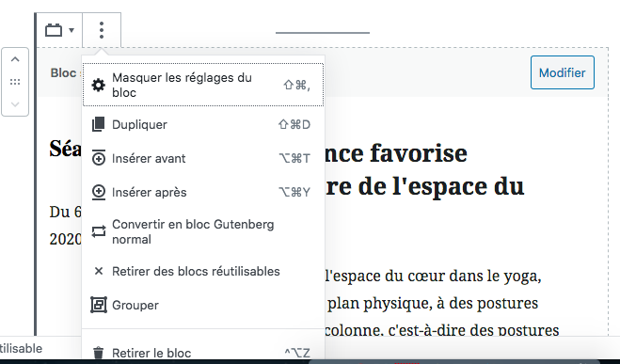Click paragraph text 'l'espace du cœur dans le yoga,'
This screenshot has height=364, width=620.
pos(433,276)
